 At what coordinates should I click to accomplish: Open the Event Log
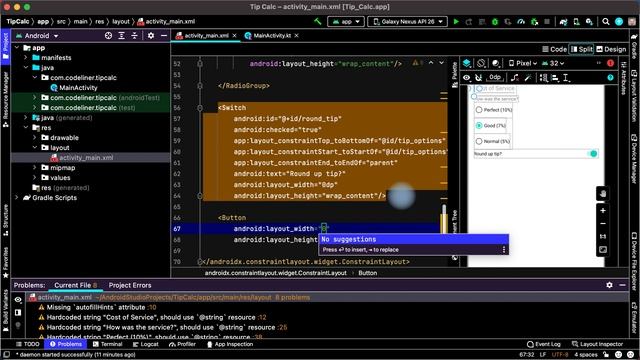click(544, 344)
